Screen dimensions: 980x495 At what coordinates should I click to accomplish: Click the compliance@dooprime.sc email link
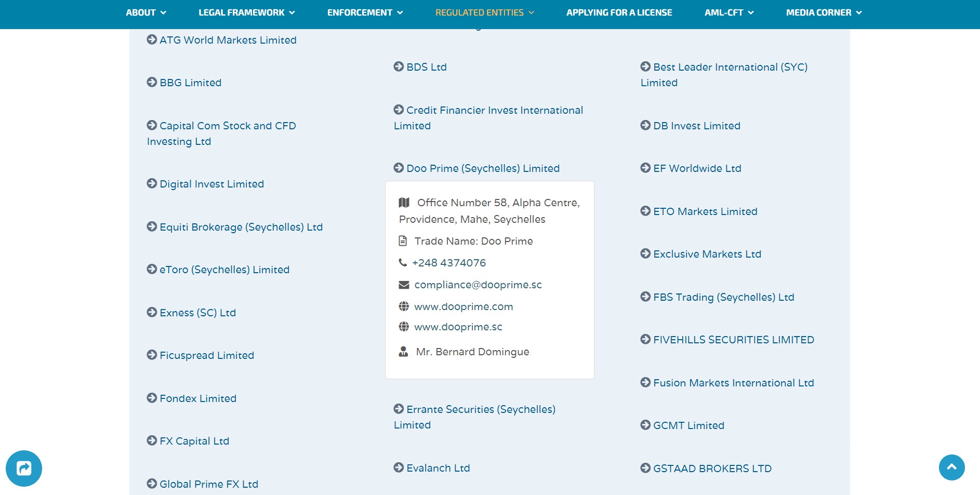(x=478, y=285)
